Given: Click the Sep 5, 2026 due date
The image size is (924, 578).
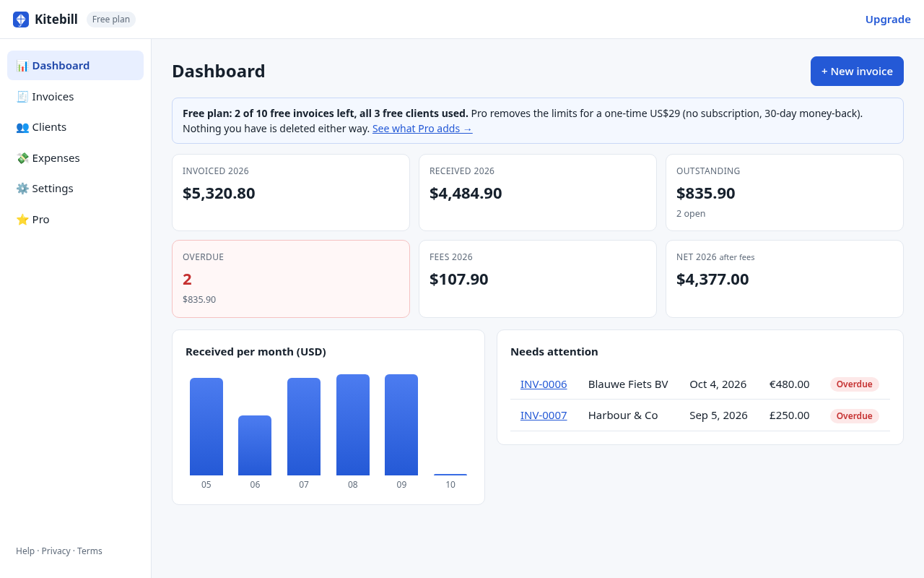Looking at the screenshot, I should click(x=719, y=415).
